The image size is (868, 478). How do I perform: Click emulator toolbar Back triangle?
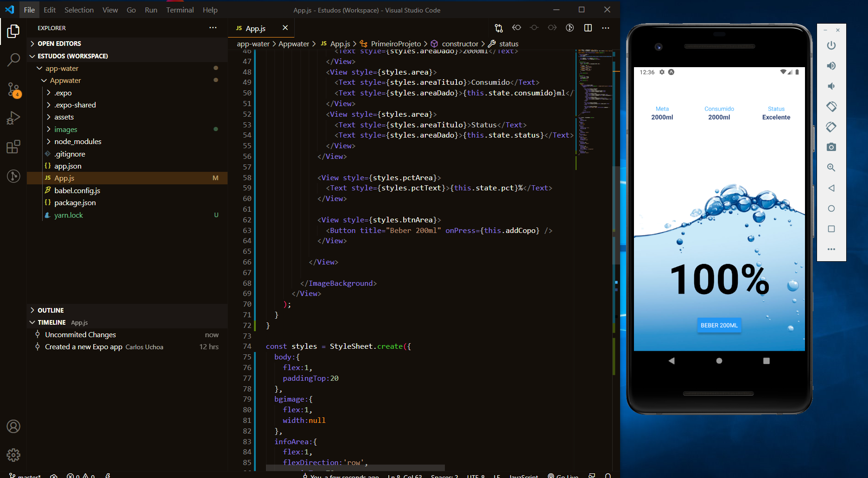tap(831, 188)
